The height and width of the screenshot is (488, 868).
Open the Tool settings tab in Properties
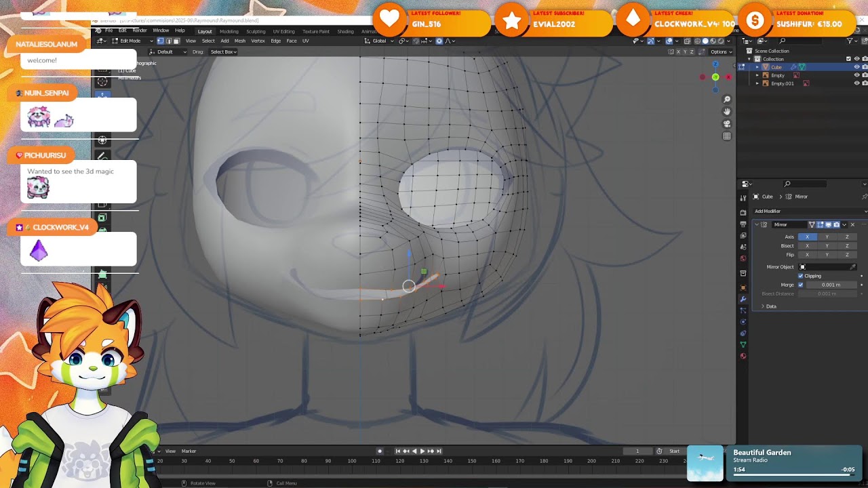(743, 198)
